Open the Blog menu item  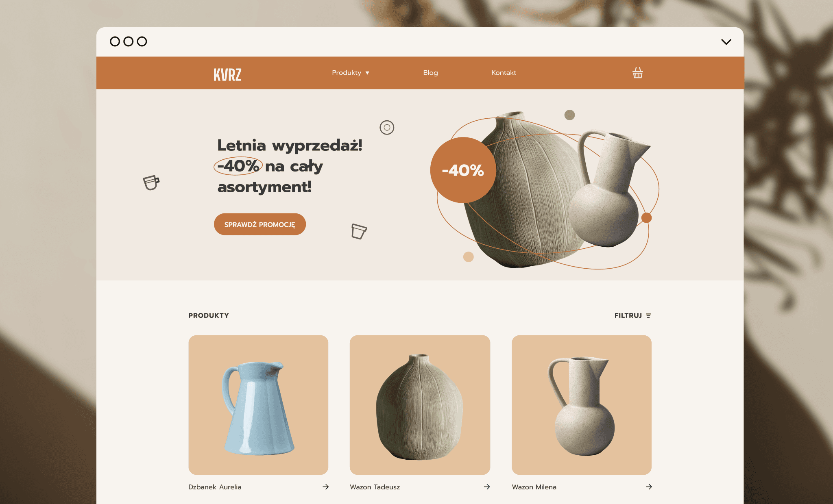tap(430, 72)
